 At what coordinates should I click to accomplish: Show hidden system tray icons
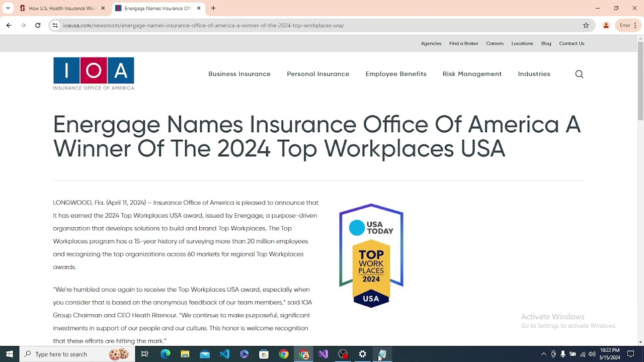click(x=543, y=354)
